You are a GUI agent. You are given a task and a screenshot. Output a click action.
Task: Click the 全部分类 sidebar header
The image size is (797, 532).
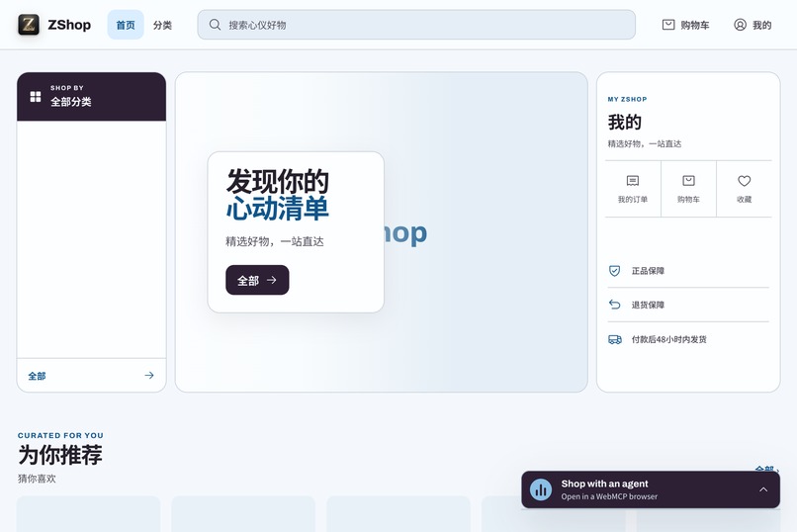tap(92, 97)
